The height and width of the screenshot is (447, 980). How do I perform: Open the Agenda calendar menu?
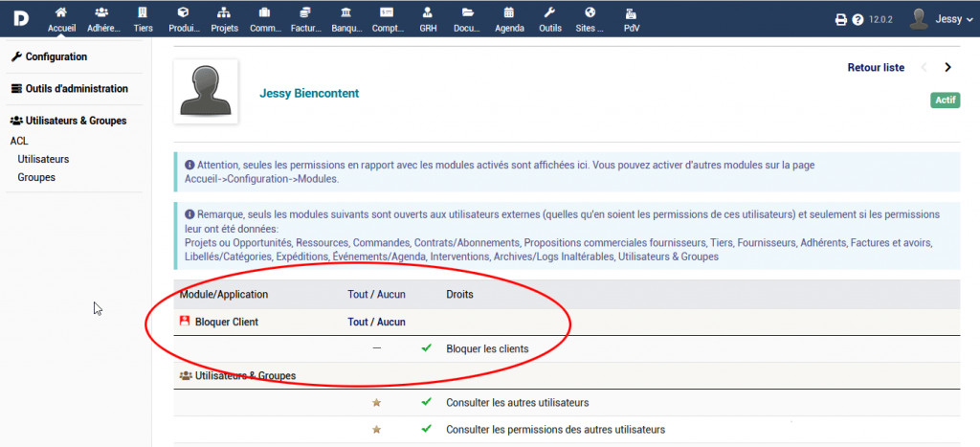point(509,19)
